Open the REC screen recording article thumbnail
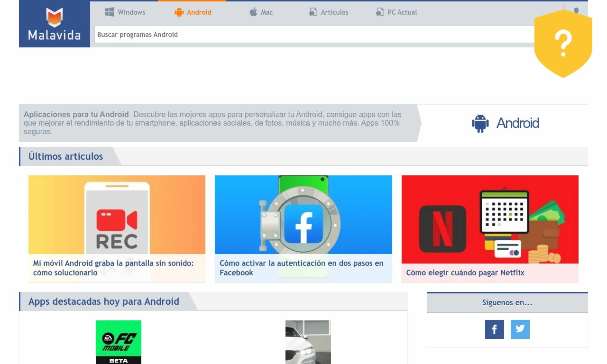Viewport: 607px width, 364px height. [x=117, y=215]
